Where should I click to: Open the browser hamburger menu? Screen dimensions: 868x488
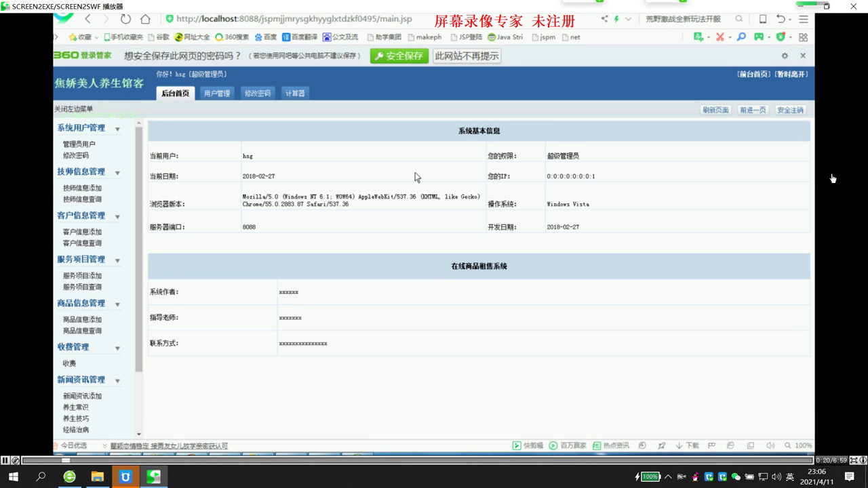click(x=804, y=19)
